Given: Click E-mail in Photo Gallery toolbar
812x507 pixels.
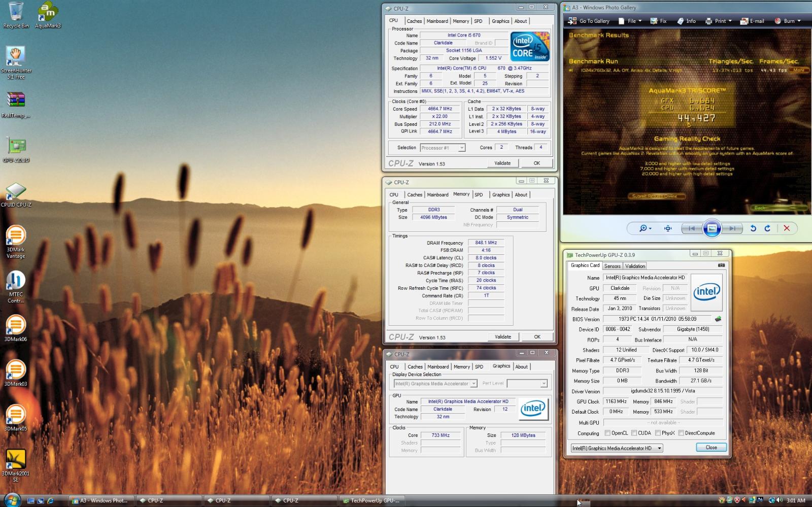Looking at the screenshot, I should pos(752,21).
